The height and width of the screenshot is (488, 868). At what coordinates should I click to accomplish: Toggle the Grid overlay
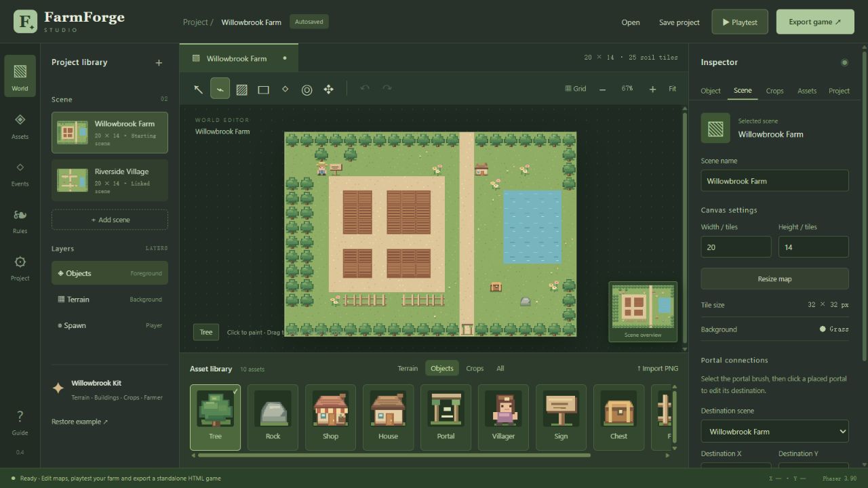point(576,89)
